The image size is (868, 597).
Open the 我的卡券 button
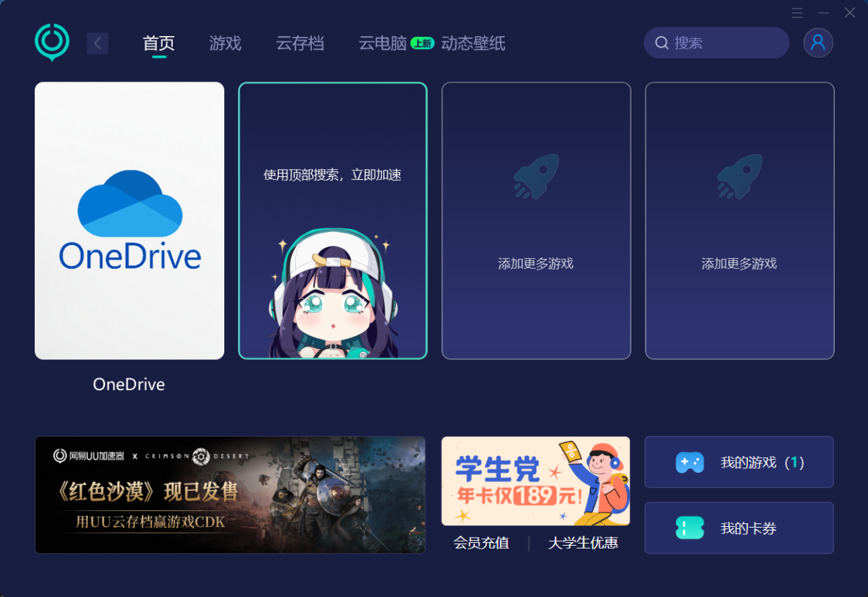click(x=739, y=528)
